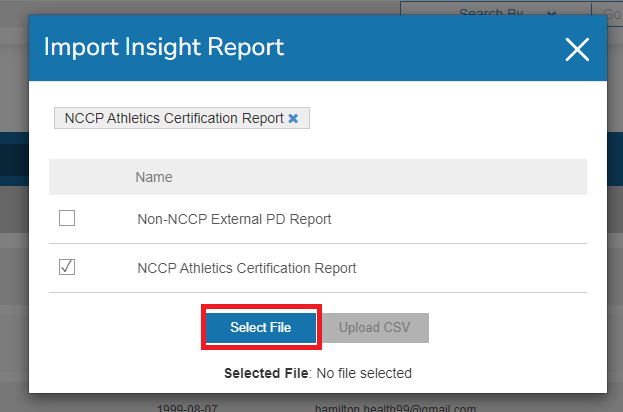Remove the NCCP Athletics Certification Report tag
The height and width of the screenshot is (412, 623).
[x=293, y=118]
